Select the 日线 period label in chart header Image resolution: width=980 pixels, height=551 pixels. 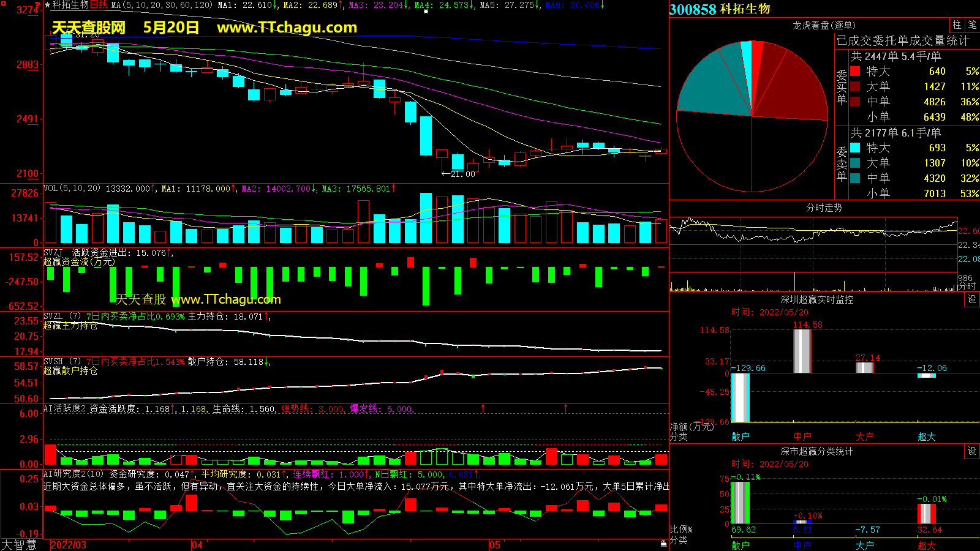click(x=99, y=5)
